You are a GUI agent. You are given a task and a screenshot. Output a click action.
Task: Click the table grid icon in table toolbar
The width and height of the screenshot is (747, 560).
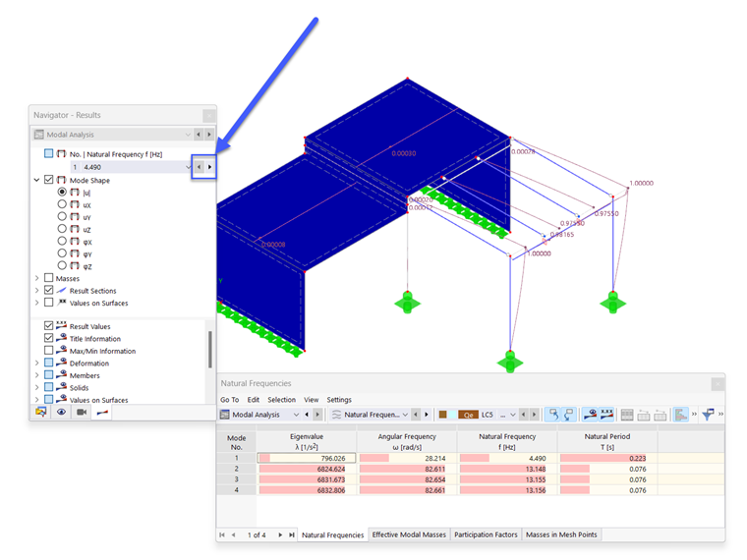coord(627,416)
